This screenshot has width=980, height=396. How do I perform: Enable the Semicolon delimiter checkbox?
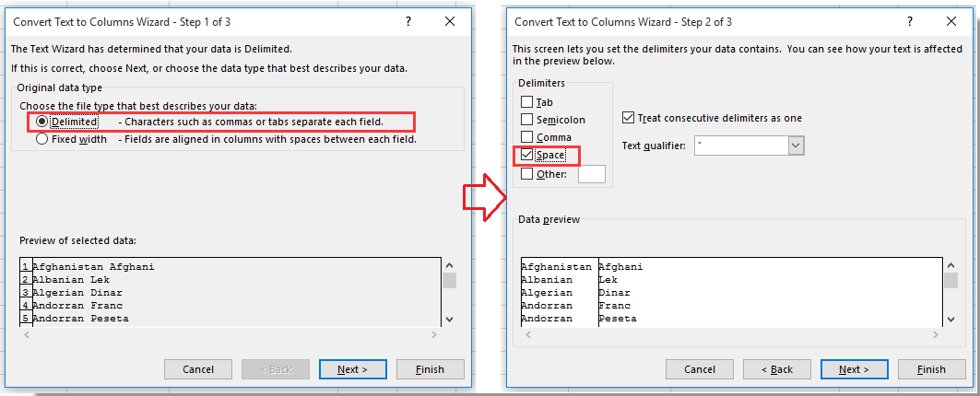coord(527,120)
